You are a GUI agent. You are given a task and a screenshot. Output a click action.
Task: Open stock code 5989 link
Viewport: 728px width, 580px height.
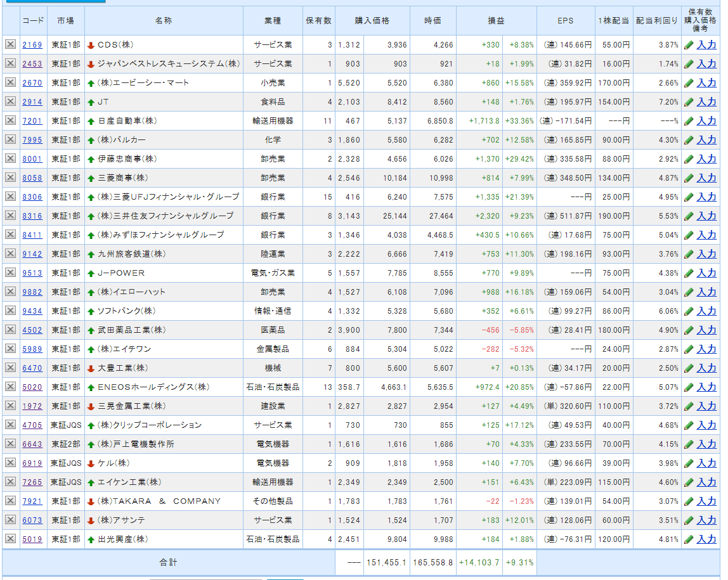(x=32, y=349)
